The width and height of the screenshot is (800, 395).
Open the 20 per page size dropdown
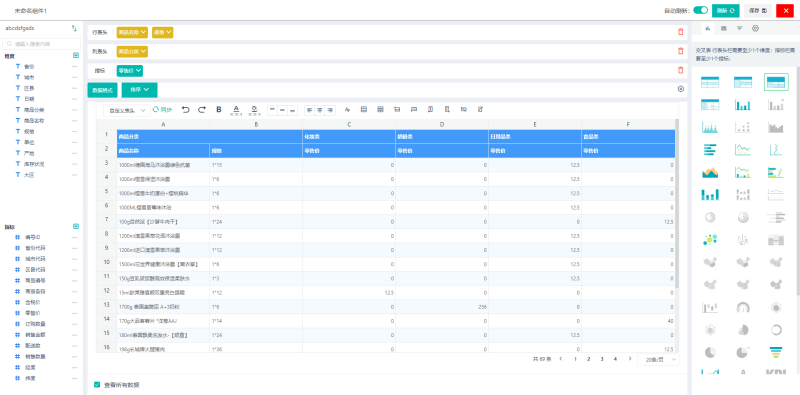(x=658, y=359)
